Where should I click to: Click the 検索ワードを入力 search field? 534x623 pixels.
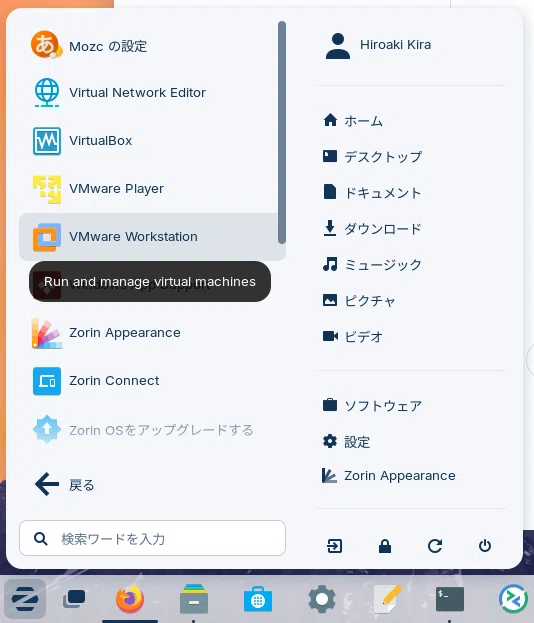[152, 538]
